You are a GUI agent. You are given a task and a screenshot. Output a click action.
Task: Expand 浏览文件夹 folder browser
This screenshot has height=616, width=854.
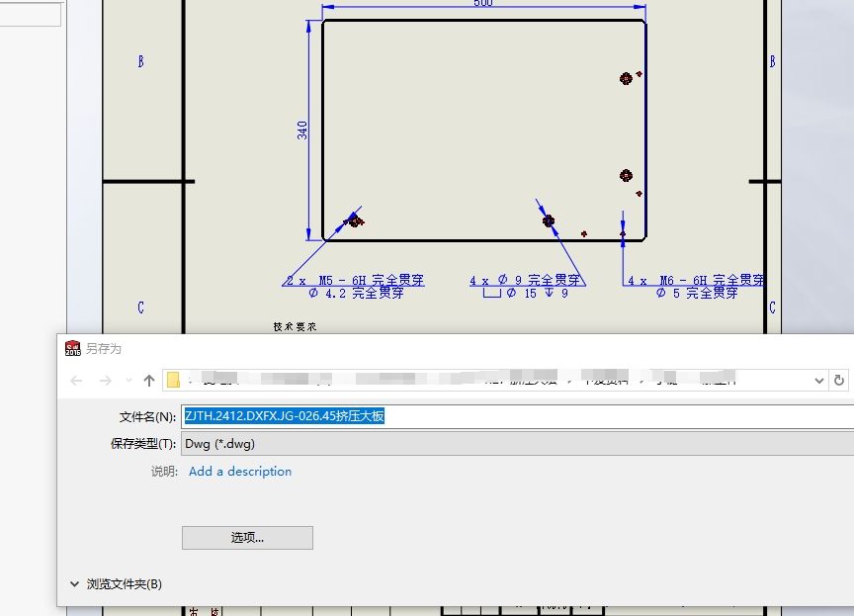[x=75, y=584]
